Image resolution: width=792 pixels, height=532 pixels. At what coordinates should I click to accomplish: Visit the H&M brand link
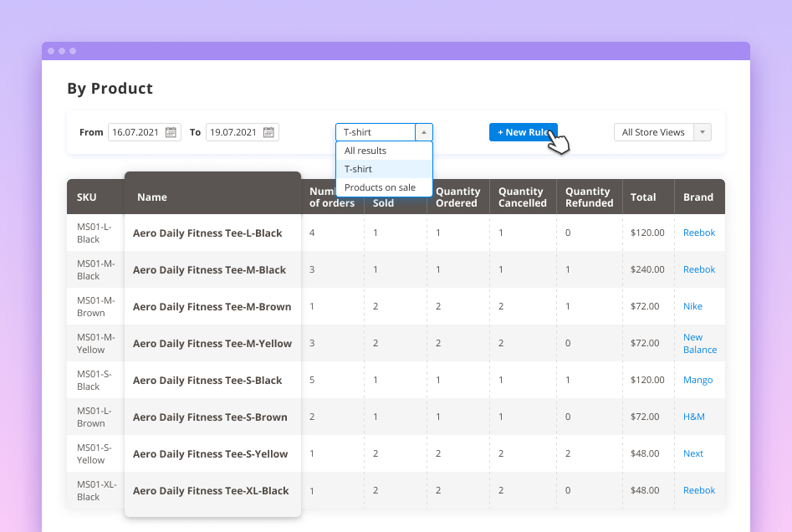pos(694,417)
